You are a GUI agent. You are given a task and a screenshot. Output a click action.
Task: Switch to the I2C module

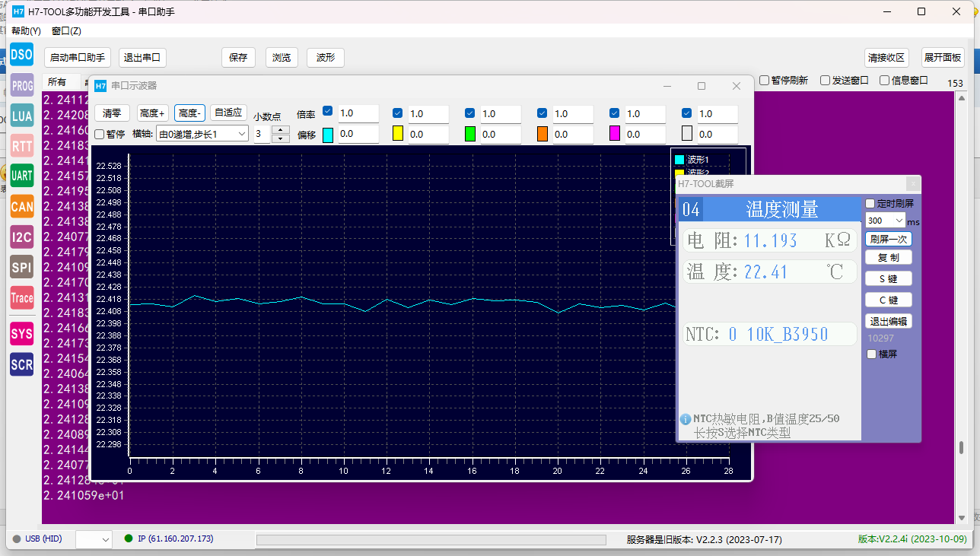tap(22, 237)
